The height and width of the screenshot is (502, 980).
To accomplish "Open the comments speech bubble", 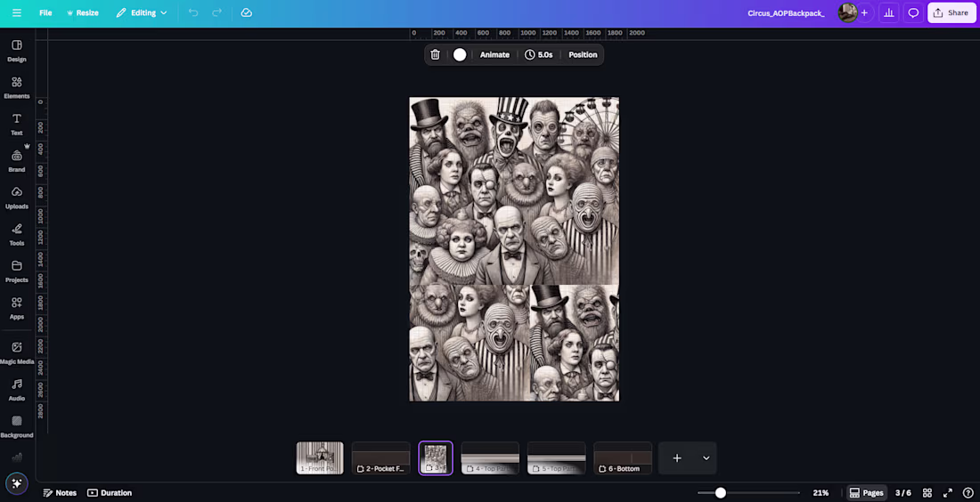I will pyautogui.click(x=913, y=12).
